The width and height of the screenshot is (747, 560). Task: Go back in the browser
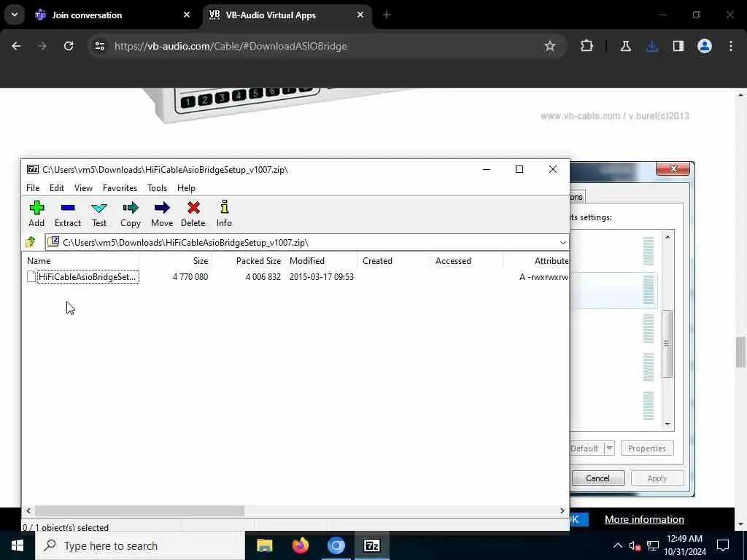(16, 46)
